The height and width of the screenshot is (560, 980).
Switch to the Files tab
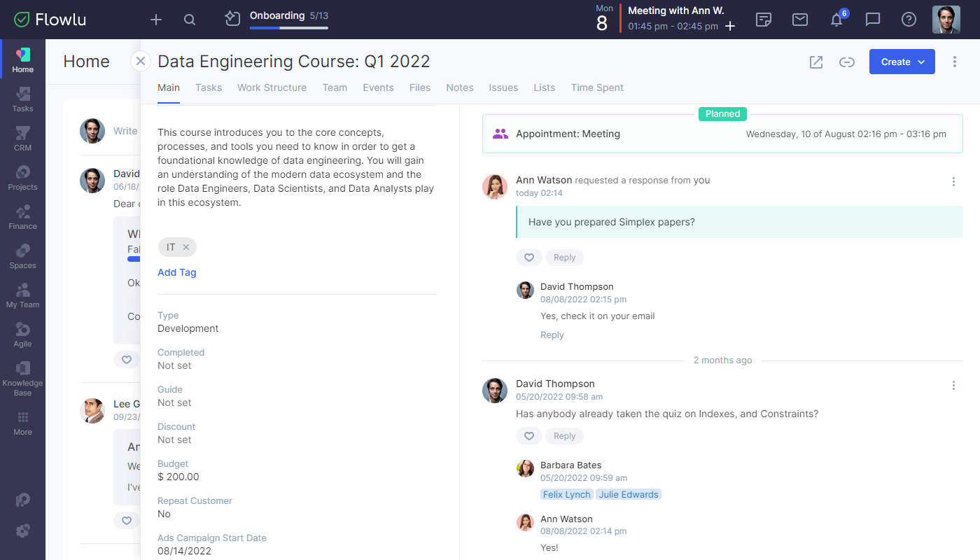420,87
